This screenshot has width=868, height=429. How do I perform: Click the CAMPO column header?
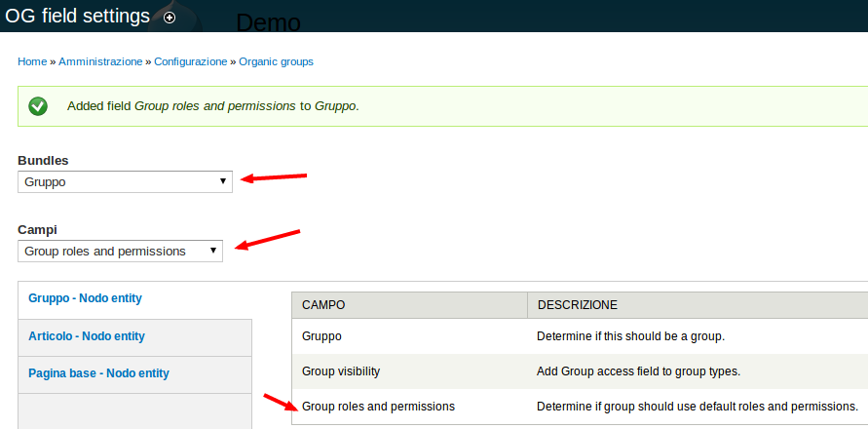click(x=323, y=305)
